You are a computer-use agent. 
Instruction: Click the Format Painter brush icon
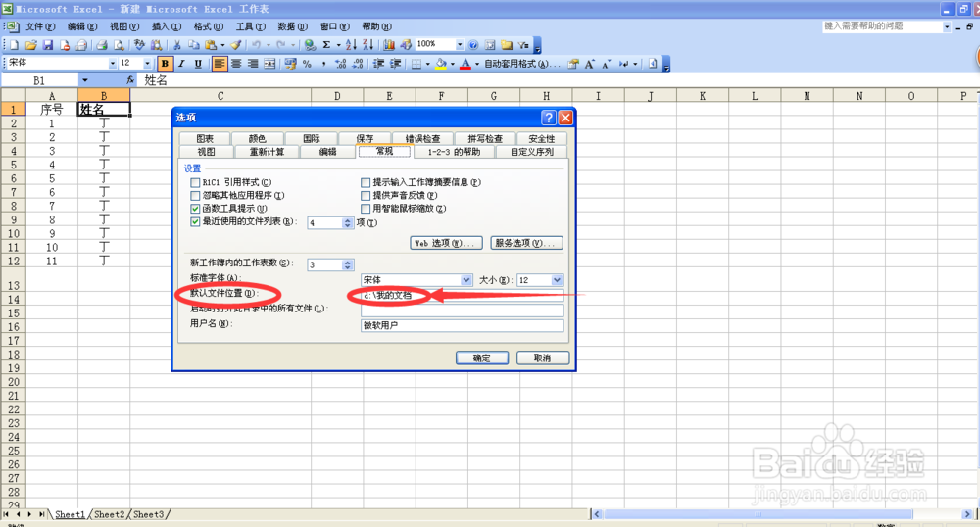coord(235,45)
